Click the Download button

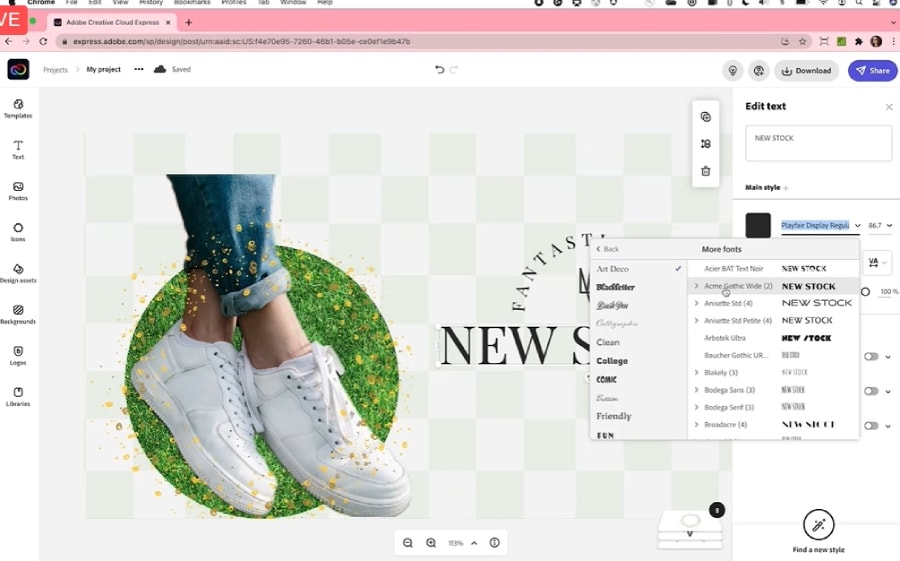tap(806, 70)
